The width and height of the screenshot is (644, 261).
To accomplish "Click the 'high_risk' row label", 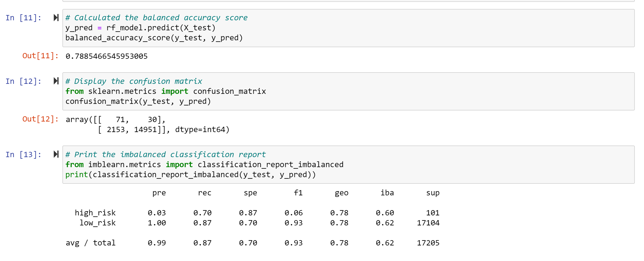I will click(x=95, y=213).
